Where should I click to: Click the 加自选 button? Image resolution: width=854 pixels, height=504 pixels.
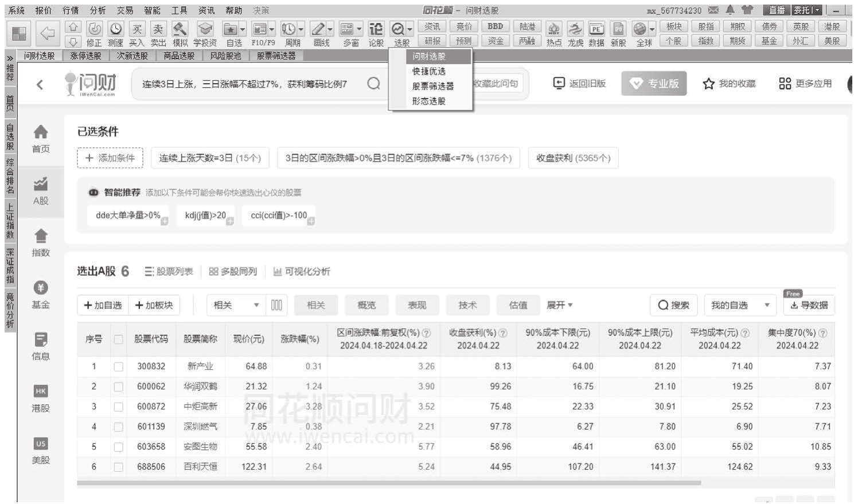[103, 305]
